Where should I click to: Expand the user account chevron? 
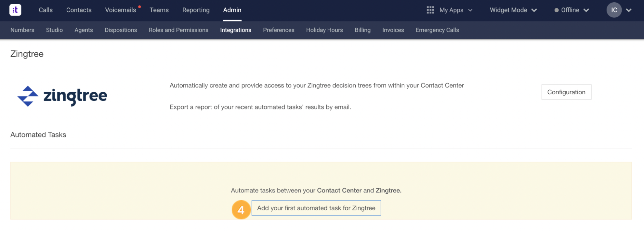coord(629,10)
